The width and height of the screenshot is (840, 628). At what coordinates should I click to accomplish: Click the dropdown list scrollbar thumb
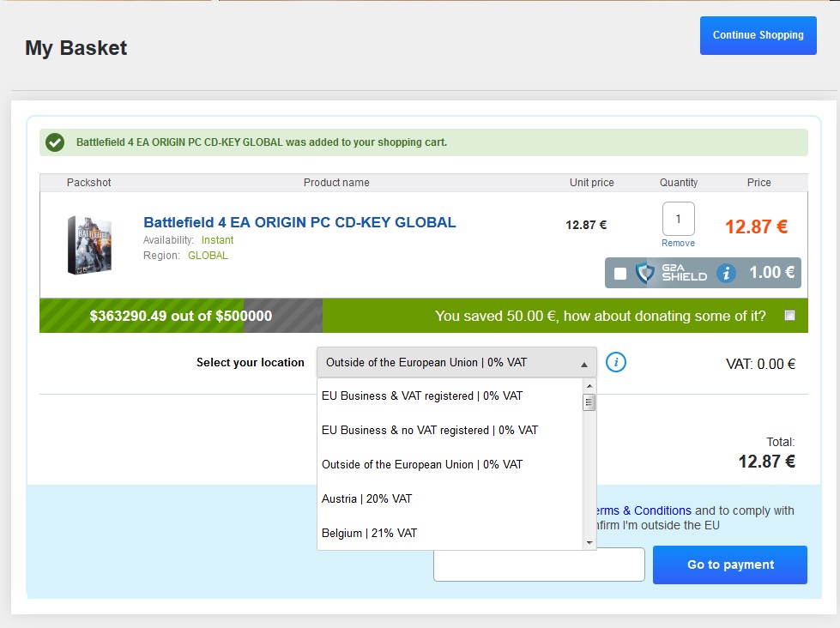click(x=589, y=402)
